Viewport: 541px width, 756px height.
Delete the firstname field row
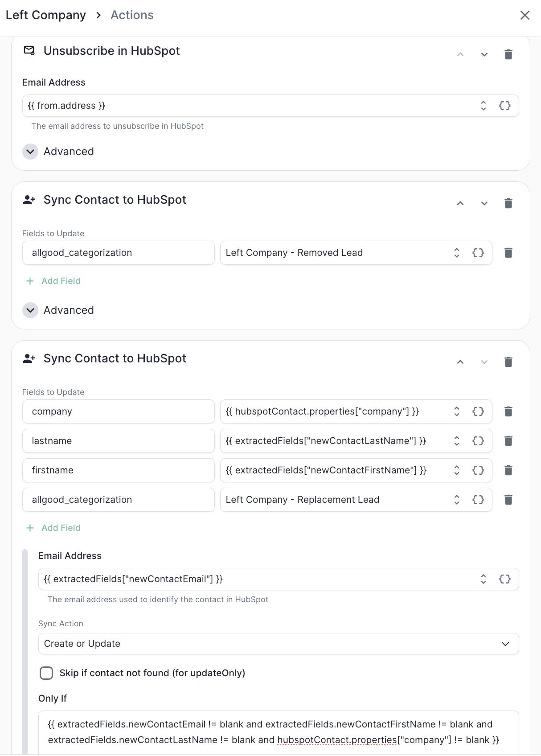pos(508,470)
